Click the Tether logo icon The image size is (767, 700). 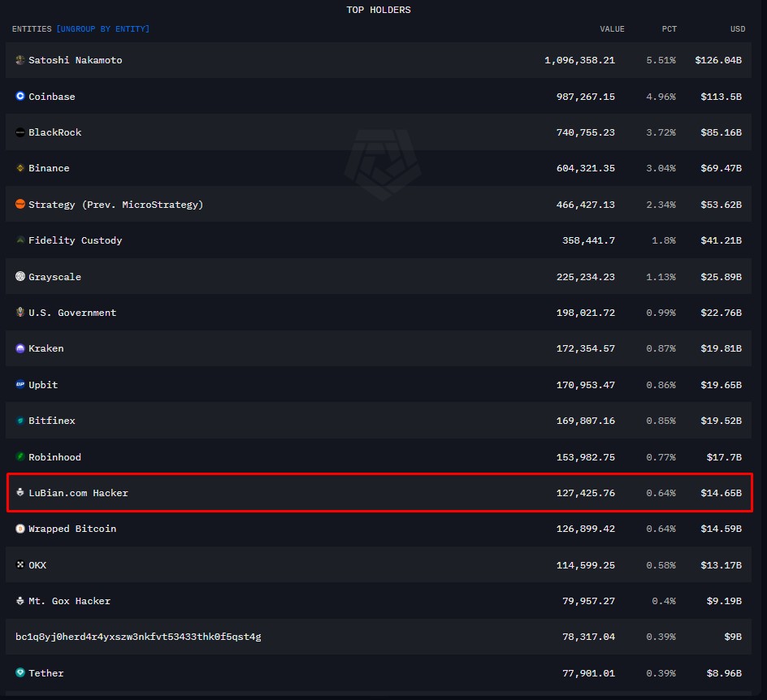point(20,672)
